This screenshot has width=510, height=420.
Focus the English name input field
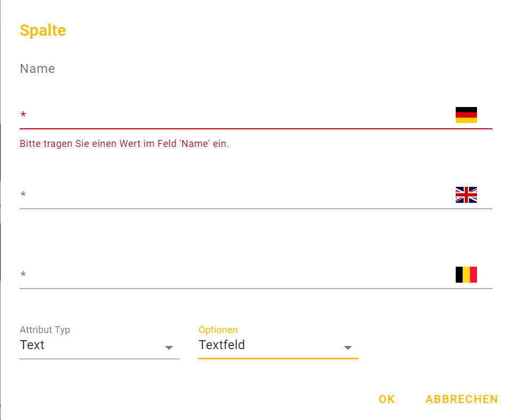click(x=234, y=195)
